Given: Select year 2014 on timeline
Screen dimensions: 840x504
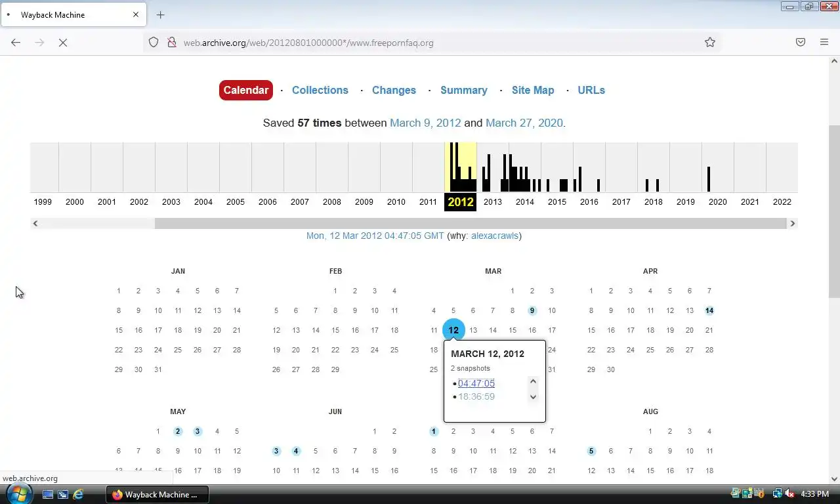Looking at the screenshot, I should (x=525, y=202).
